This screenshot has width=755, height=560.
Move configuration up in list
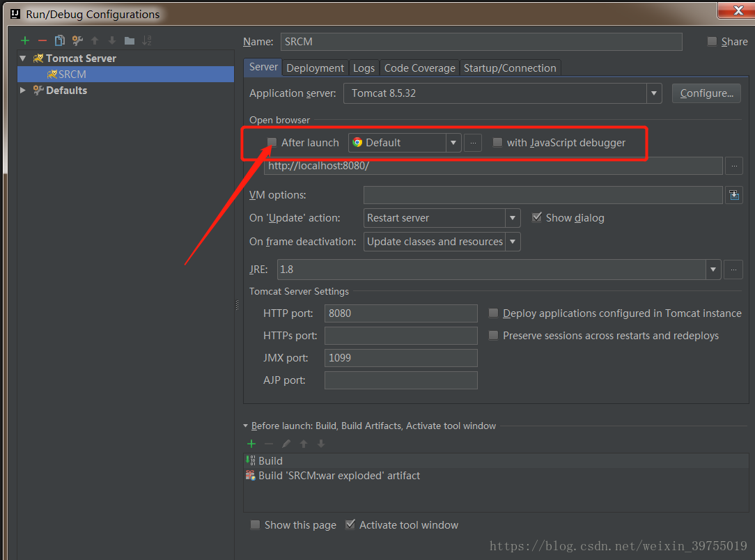[95, 40]
